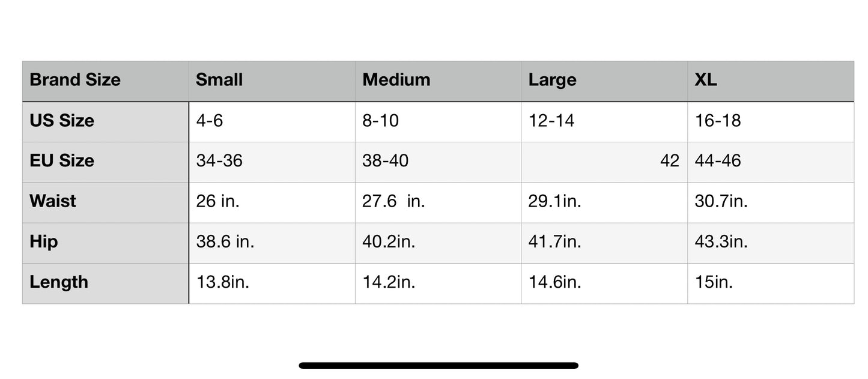Image resolution: width=868 pixels, height=379 pixels.
Task: Click the US Size row label
Action: click(x=106, y=122)
